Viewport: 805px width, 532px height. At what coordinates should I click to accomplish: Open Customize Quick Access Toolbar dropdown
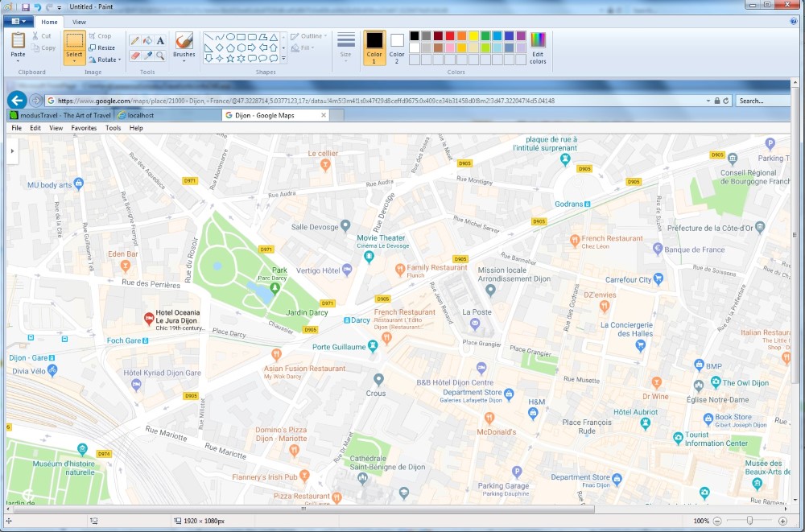pos(59,8)
